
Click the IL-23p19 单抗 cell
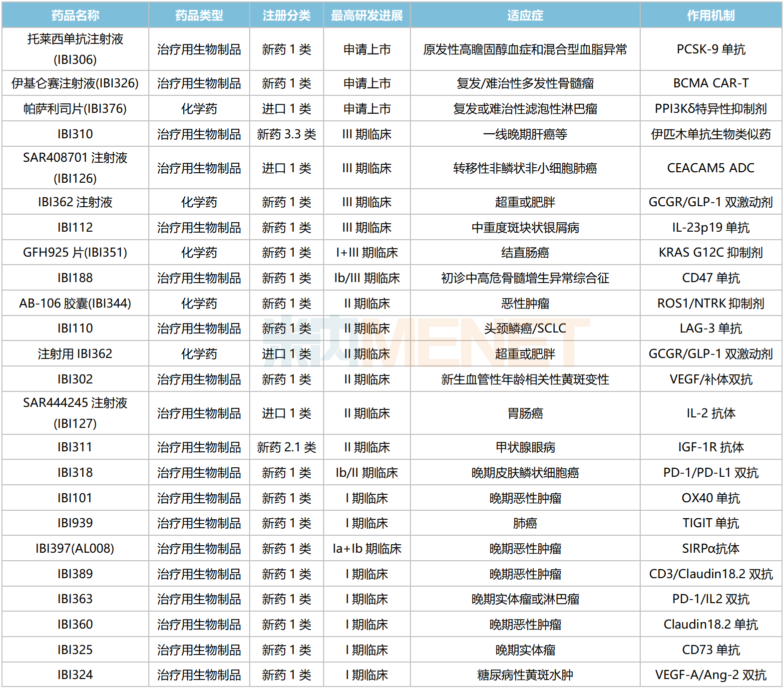click(x=711, y=227)
